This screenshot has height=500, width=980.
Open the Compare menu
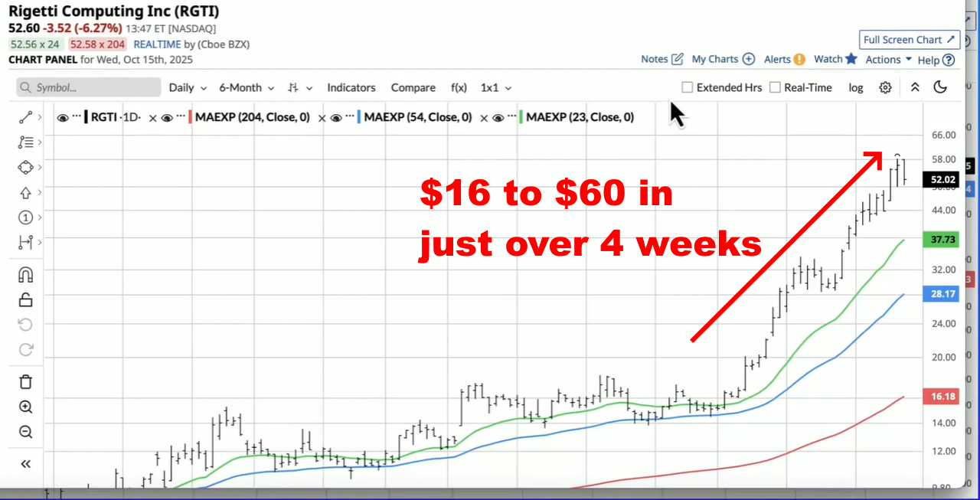413,87
